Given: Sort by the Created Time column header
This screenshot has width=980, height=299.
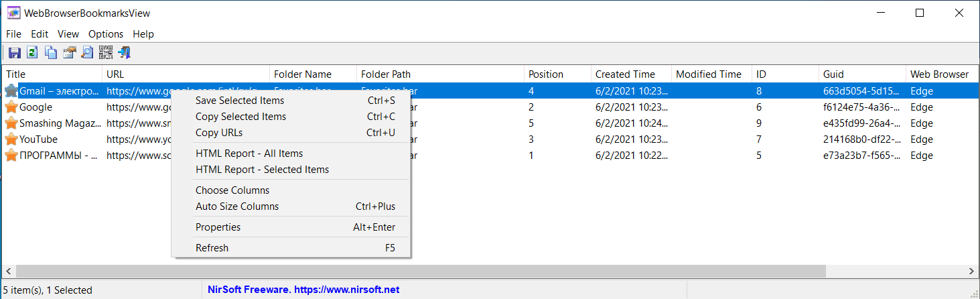Looking at the screenshot, I should pyautogui.click(x=625, y=74).
